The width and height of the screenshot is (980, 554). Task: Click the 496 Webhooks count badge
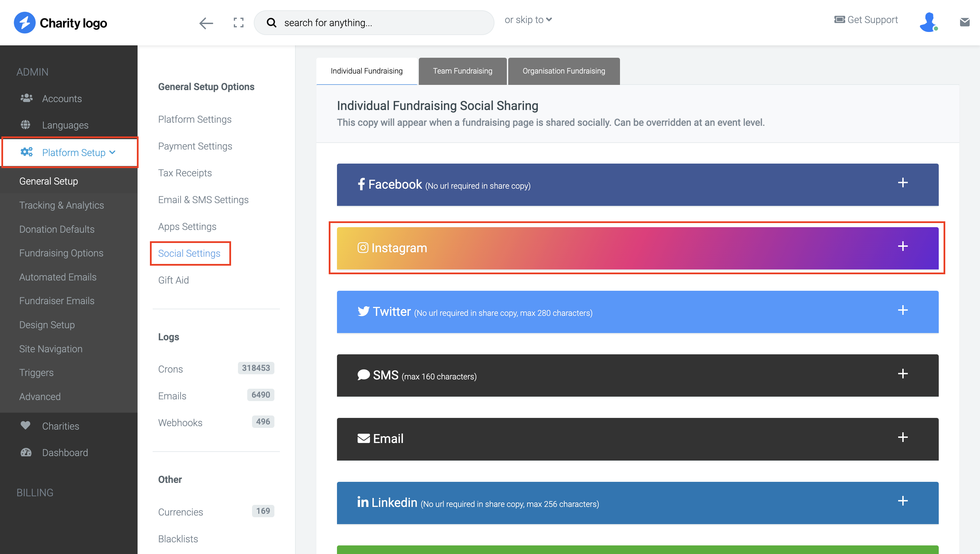263,421
